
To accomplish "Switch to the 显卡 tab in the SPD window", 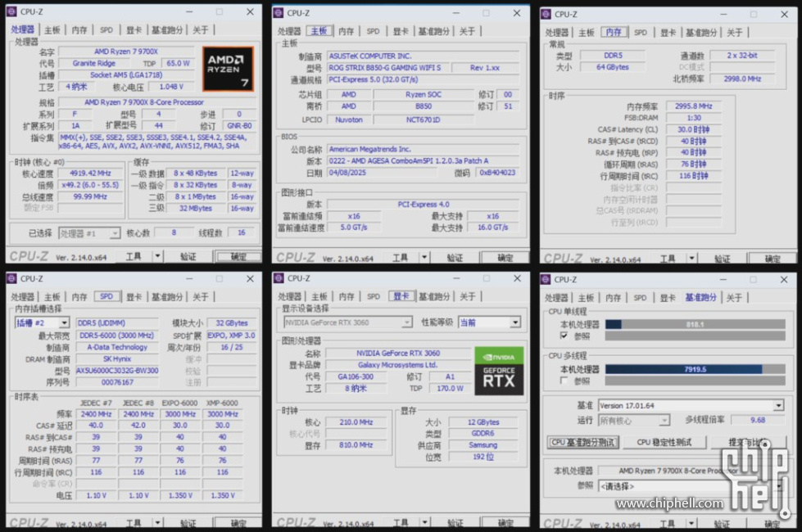I will click(134, 297).
